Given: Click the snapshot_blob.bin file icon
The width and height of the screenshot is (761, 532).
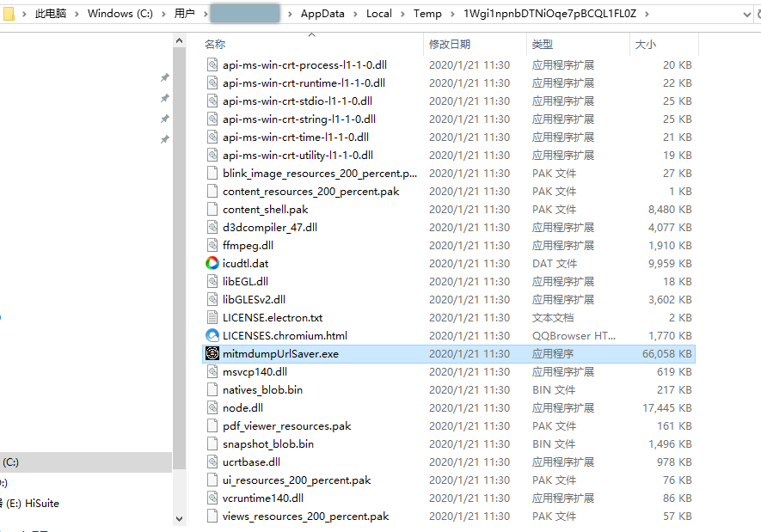Looking at the screenshot, I should (212, 443).
